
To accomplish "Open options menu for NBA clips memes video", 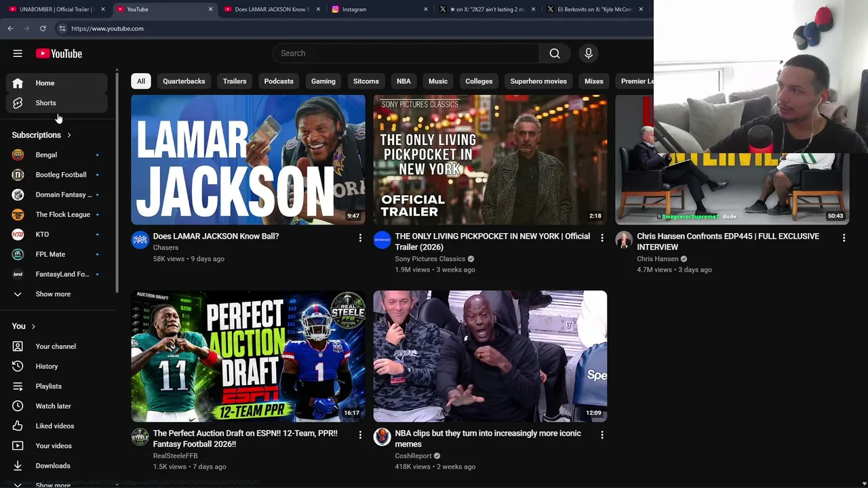I will [602, 434].
